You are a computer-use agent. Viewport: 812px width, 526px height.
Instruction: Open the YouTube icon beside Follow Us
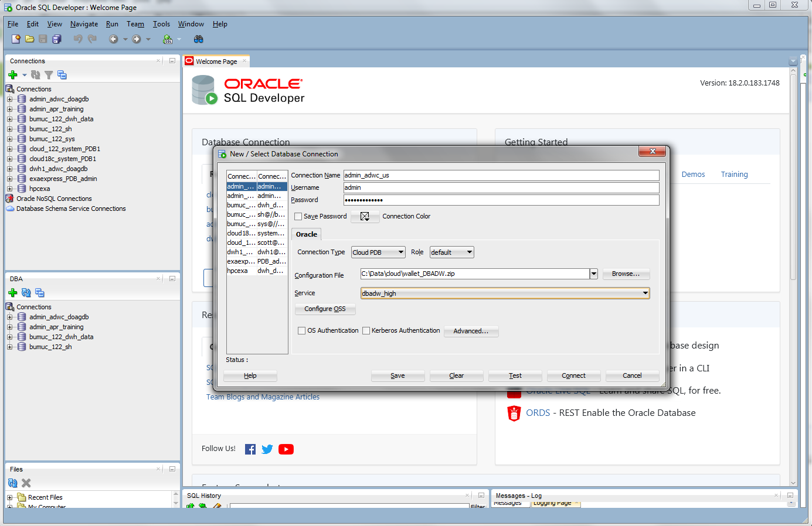coord(286,449)
